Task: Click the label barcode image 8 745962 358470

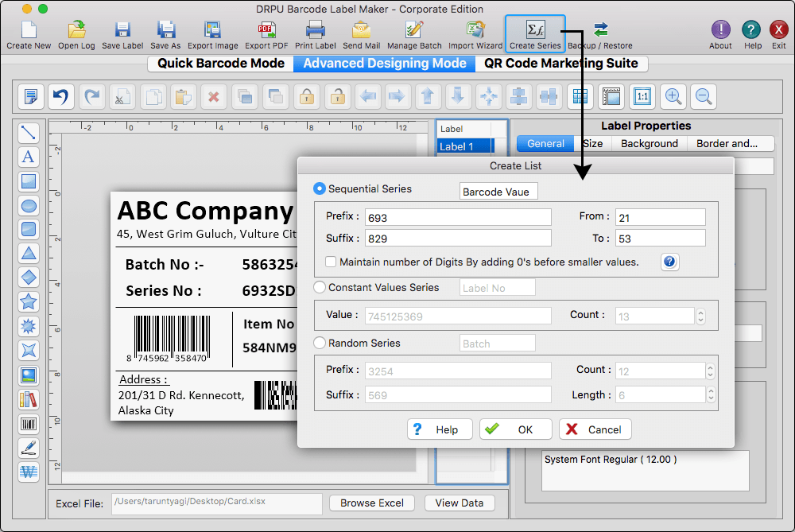Action: (169, 339)
